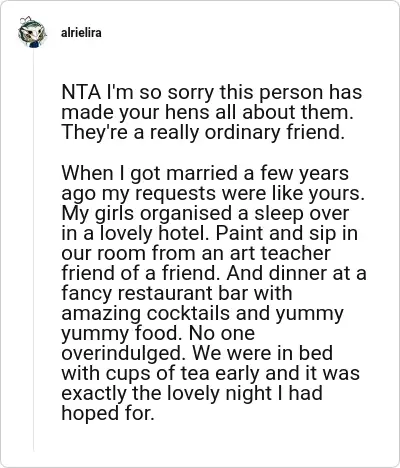Click the phrase 'amazing cocktails'
The height and width of the screenshot is (468, 400).
[x=145, y=313]
